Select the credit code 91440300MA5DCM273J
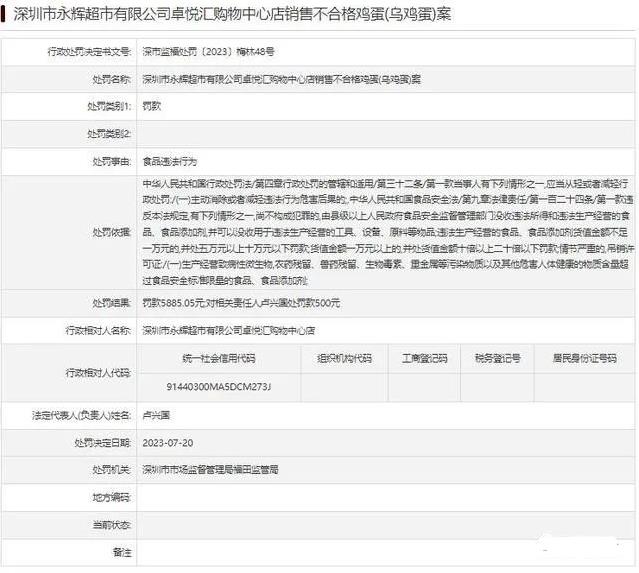639x573 pixels. (219, 387)
